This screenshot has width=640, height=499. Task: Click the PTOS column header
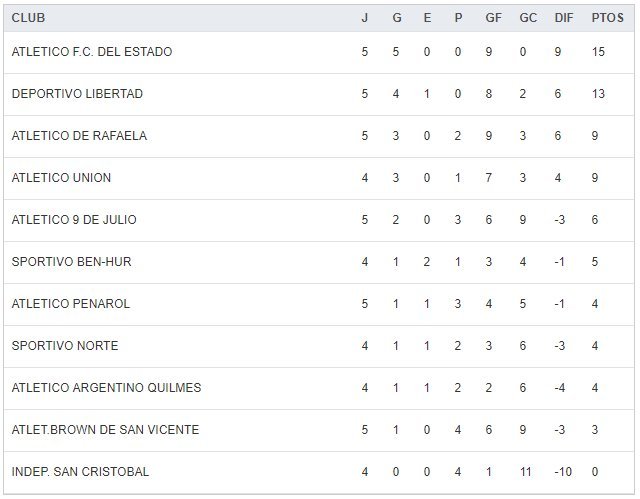click(x=606, y=18)
